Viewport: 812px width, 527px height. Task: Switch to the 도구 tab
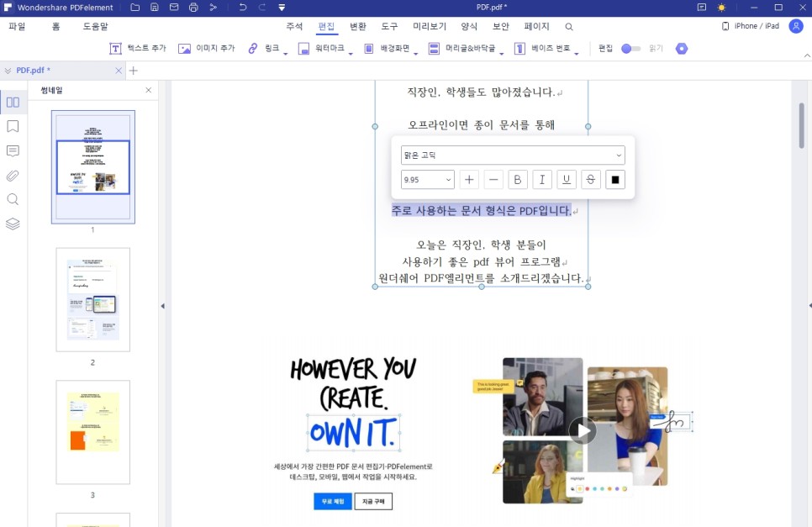pos(389,26)
